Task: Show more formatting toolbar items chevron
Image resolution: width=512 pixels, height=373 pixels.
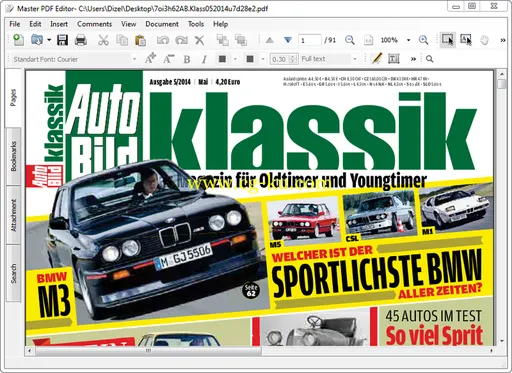Action: (x=413, y=59)
